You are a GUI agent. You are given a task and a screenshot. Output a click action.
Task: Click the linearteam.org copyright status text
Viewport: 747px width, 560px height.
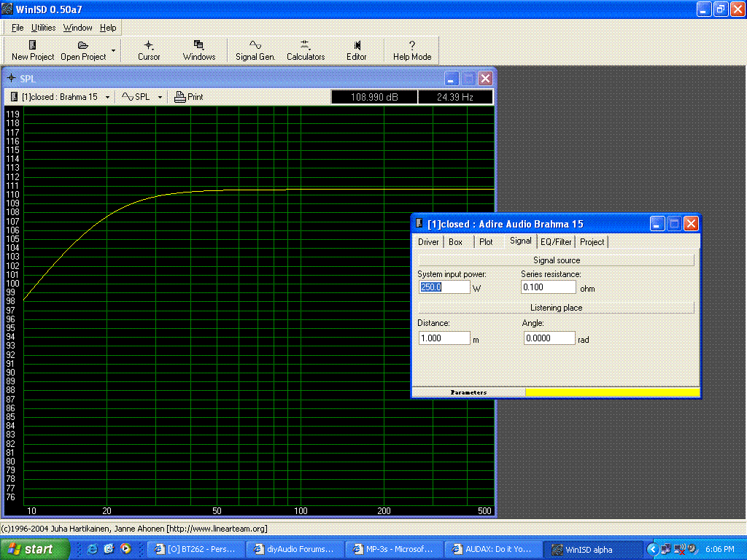pos(134,529)
